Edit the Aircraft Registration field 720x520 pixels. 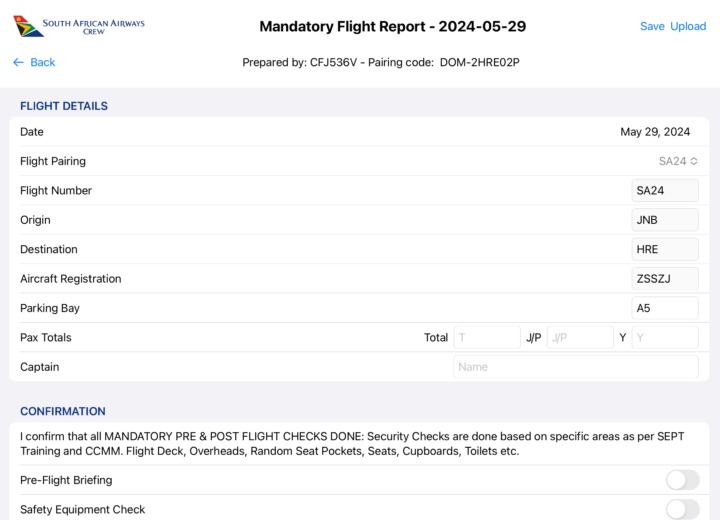(665, 279)
